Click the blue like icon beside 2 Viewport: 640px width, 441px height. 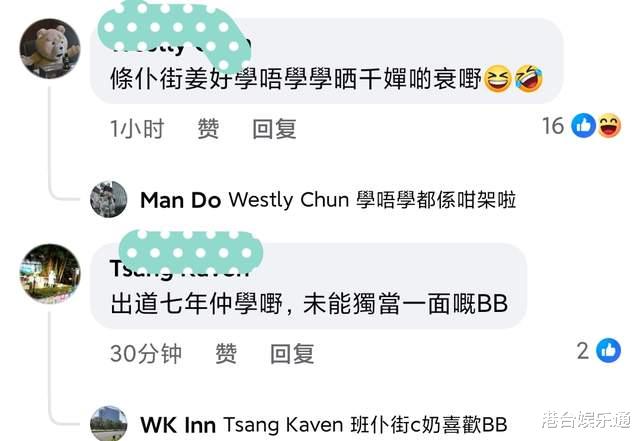tap(609, 350)
